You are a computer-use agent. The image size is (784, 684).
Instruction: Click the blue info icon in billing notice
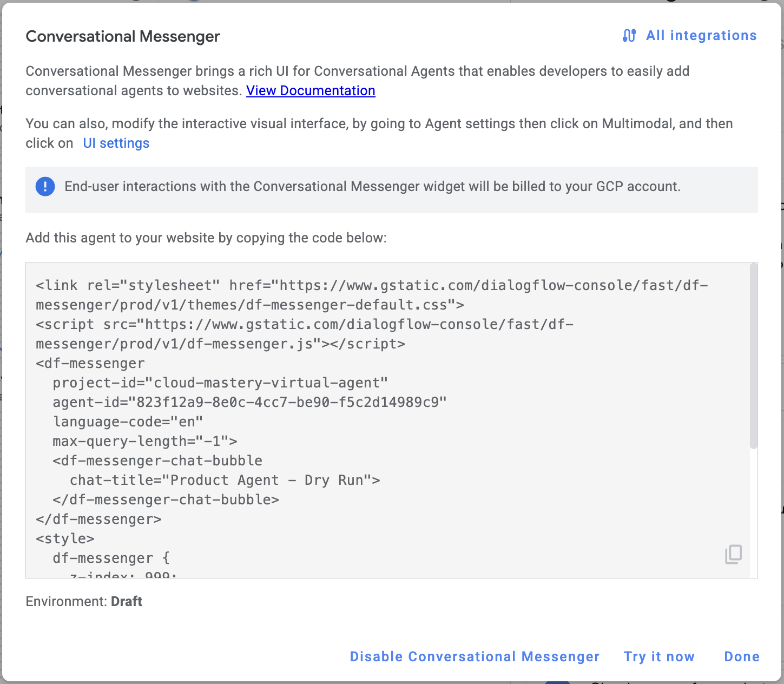click(45, 187)
